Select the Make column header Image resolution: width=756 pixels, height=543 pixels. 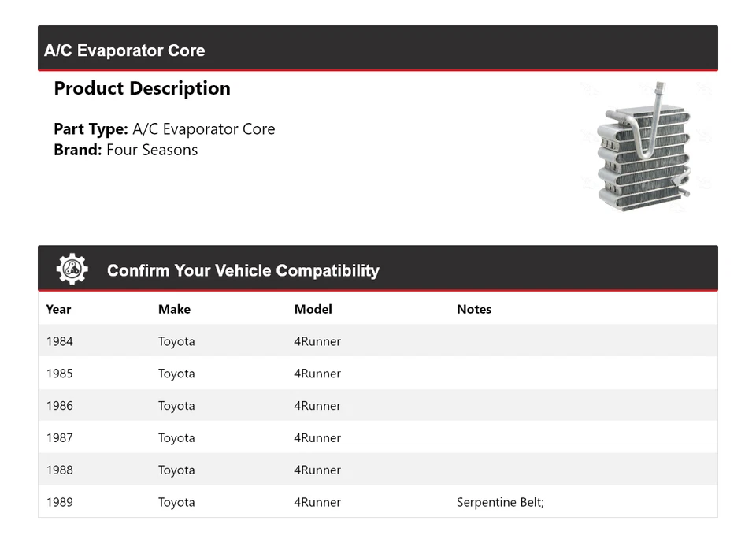tap(174, 309)
